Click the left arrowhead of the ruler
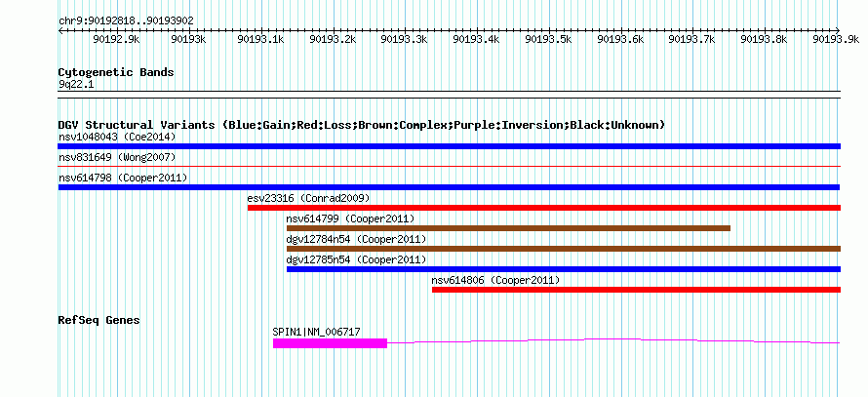The width and height of the screenshot is (868, 397). tap(60, 31)
